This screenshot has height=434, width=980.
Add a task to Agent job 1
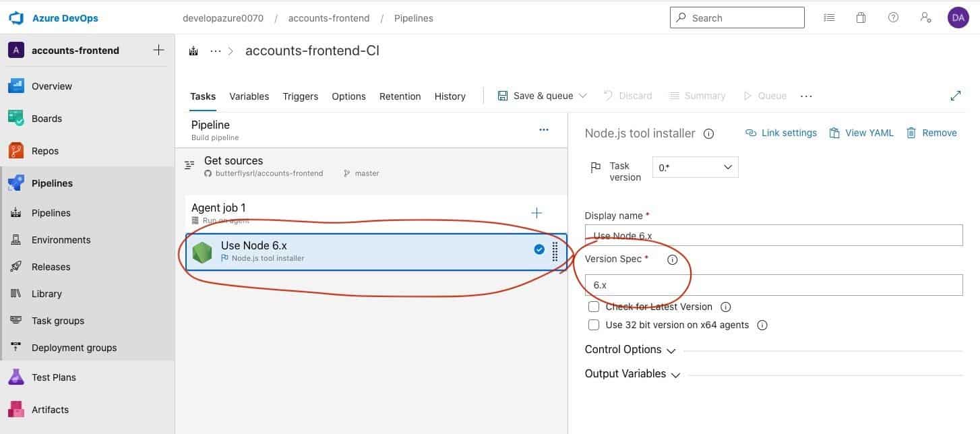point(537,213)
